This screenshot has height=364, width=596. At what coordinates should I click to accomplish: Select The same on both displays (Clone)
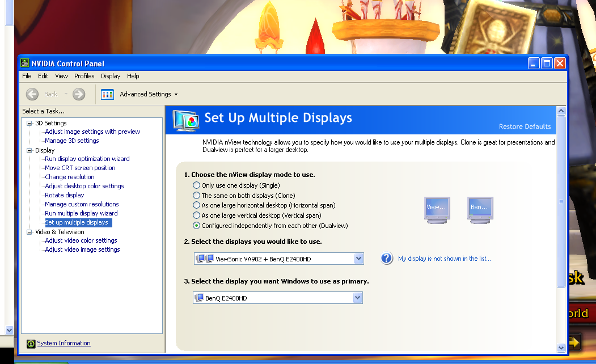(197, 195)
